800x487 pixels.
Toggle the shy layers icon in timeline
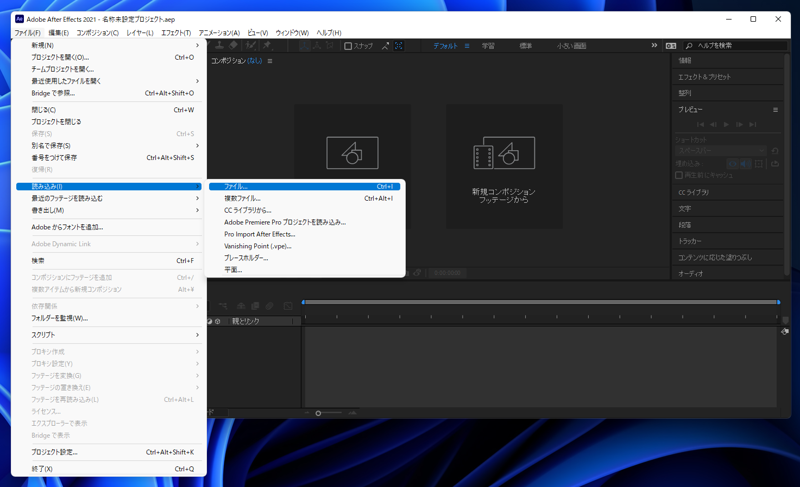[x=241, y=306]
